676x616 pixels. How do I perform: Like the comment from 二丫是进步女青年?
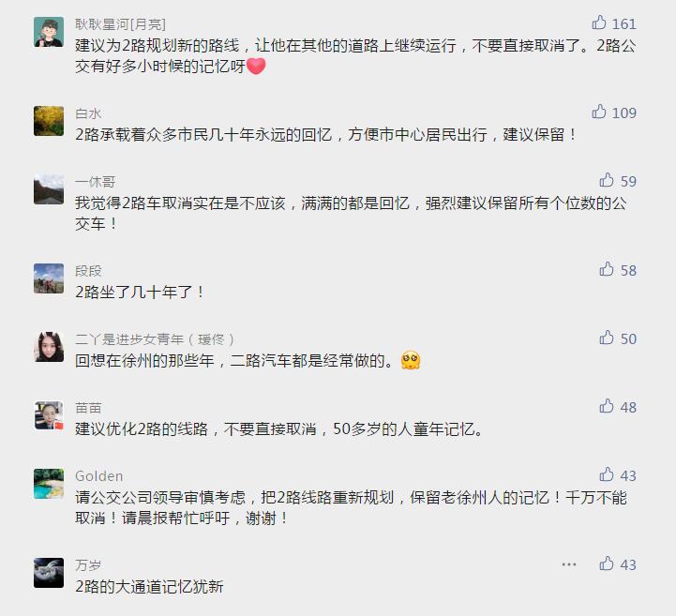(607, 338)
